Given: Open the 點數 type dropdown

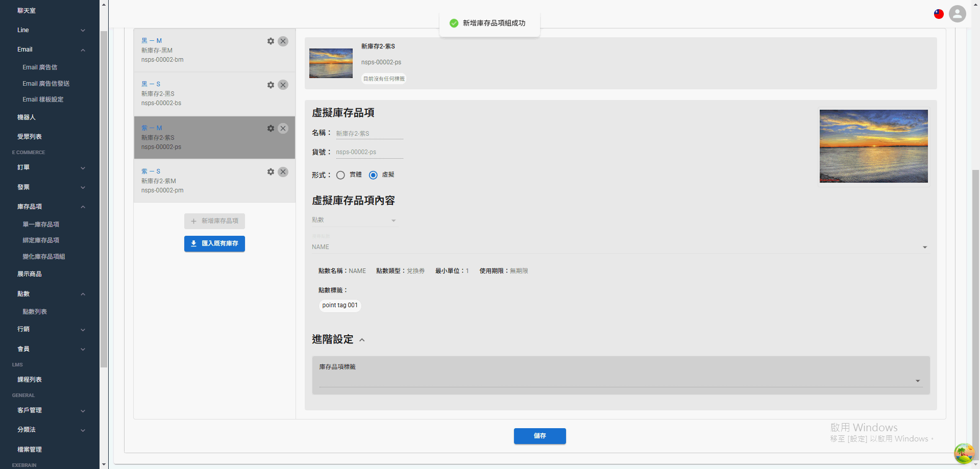Looking at the screenshot, I should click(354, 220).
